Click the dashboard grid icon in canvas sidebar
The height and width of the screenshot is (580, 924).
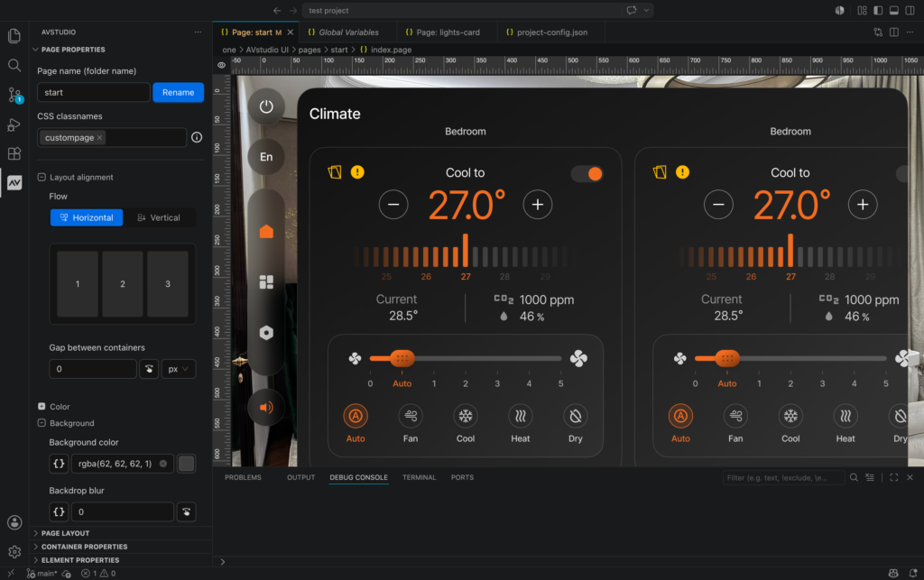tap(266, 282)
